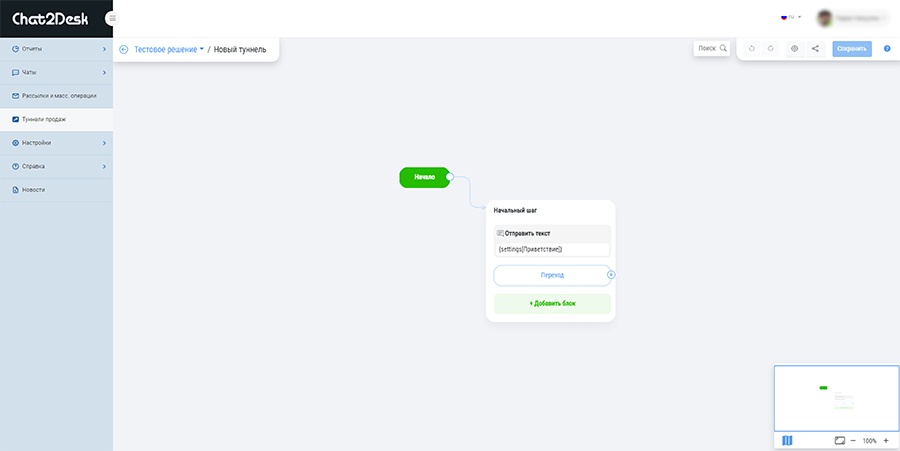The image size is (900, 451).
Task: Zoom in with the plus button
Action: (886, 441)
